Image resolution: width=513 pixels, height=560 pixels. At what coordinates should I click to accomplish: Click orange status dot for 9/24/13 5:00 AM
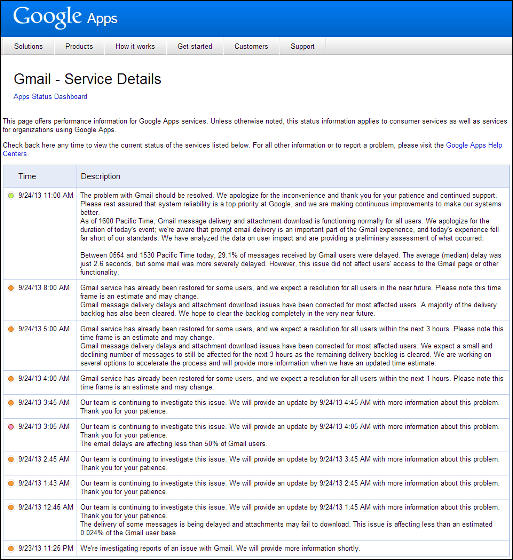(x=11, y=329)
